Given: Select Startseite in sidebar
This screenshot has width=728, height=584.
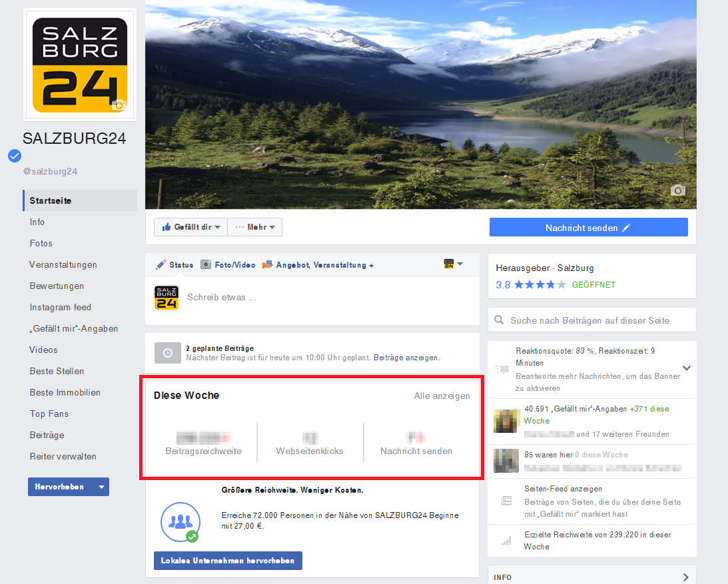Looking at the screenshot, I should click(80, 200).
